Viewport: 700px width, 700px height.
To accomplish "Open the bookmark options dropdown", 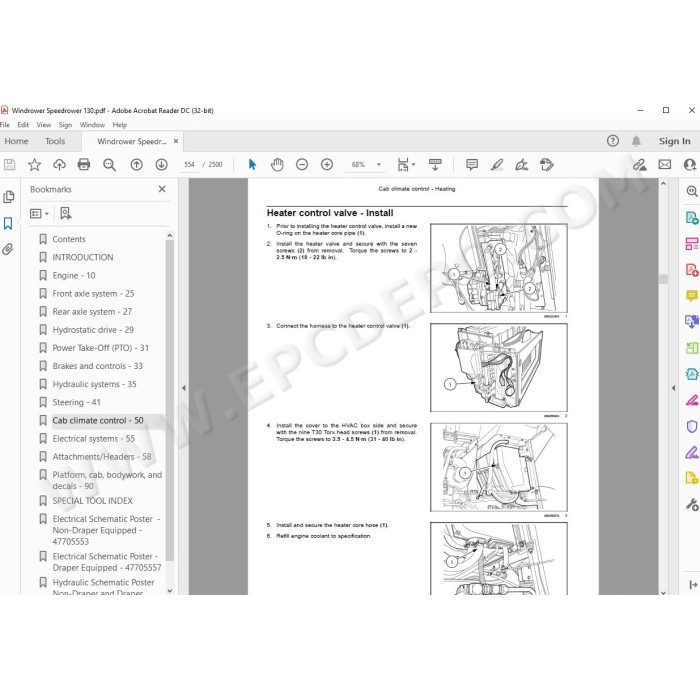I will pyautogui.click(x=39, y=214).
